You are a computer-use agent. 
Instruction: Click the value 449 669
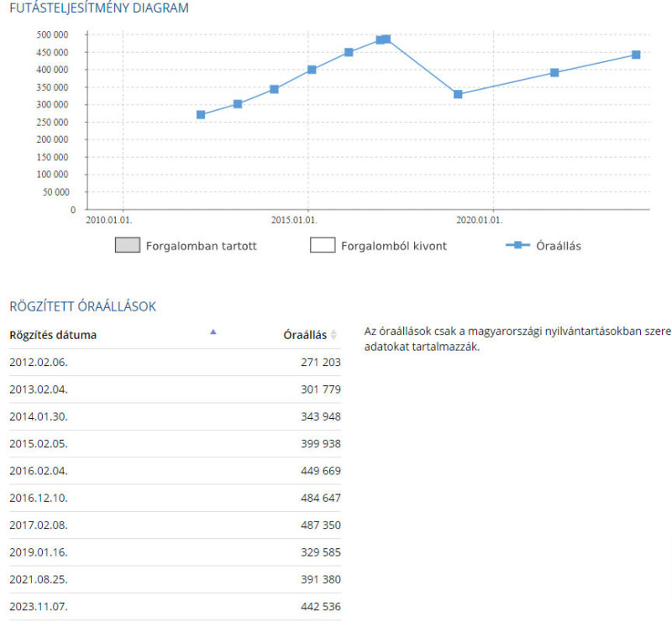pyautogui.click(x=321, y=471)
